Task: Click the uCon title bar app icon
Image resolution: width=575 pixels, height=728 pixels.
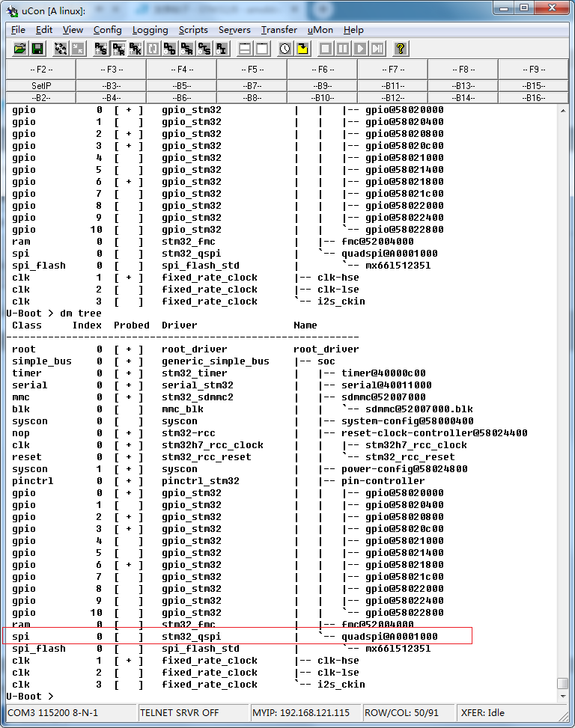Action: point(13,10)
